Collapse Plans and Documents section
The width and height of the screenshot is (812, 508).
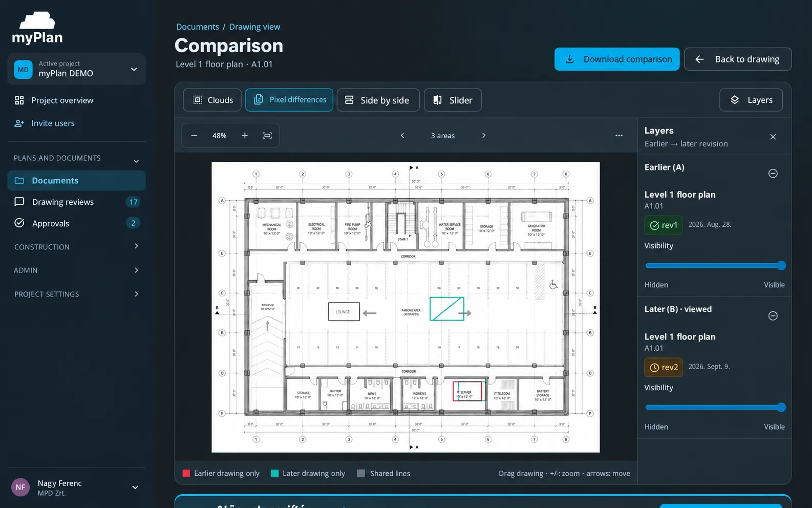(x=77, y=158)
